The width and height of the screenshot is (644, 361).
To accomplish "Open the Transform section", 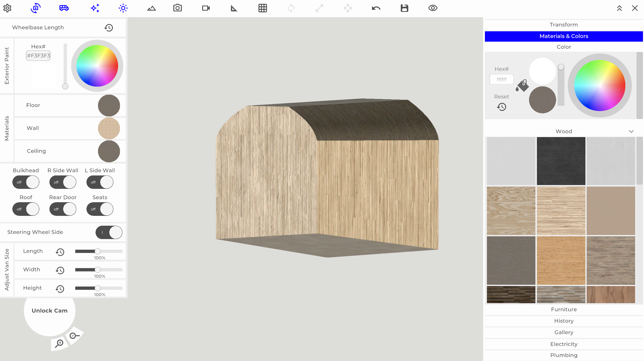I will (x=564, y=25).
